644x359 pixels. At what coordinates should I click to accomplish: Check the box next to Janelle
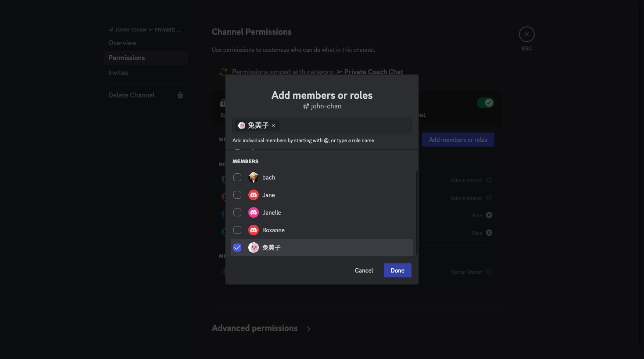pos(237,212)
